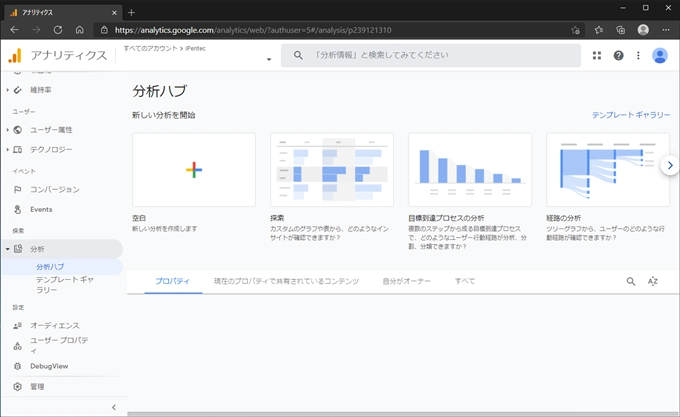Open コンバージョン in sidebar

[x=55, y=189]
